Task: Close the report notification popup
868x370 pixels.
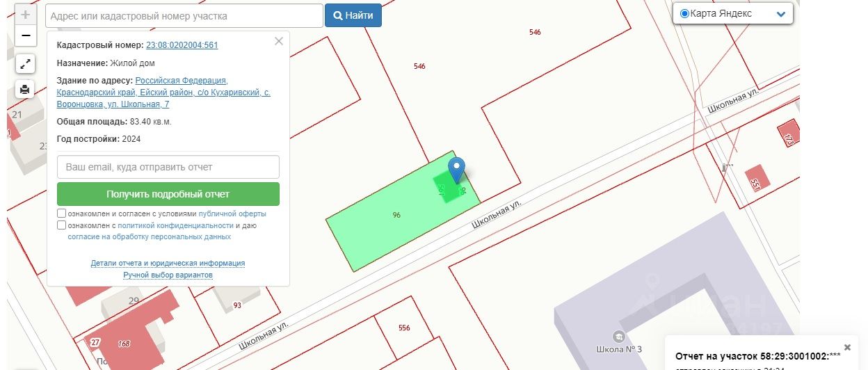Action: (847, 347)
